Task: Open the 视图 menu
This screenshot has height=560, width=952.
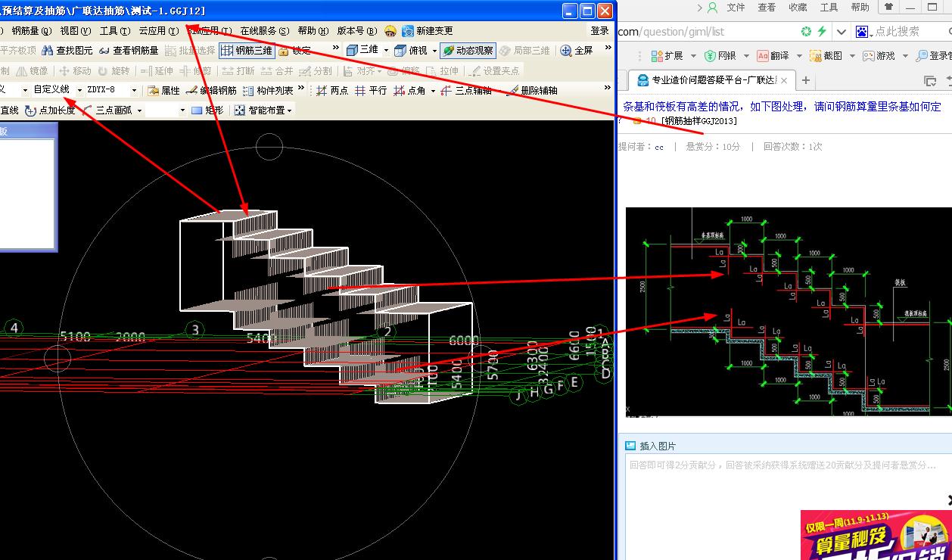Action: (x=75, y=31)
